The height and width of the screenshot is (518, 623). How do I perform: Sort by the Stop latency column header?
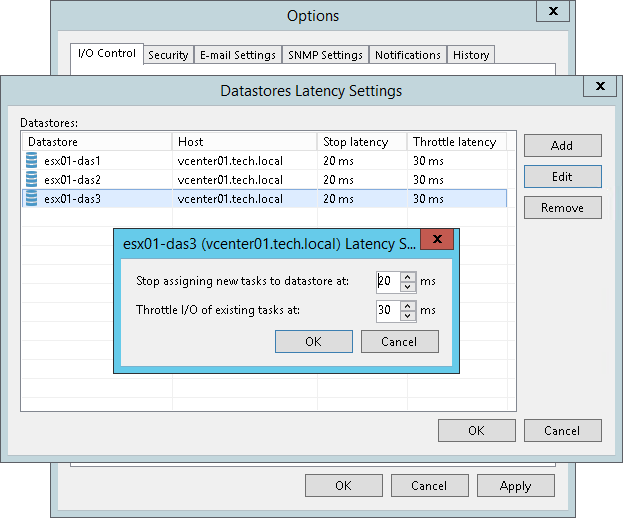(362, 142)
